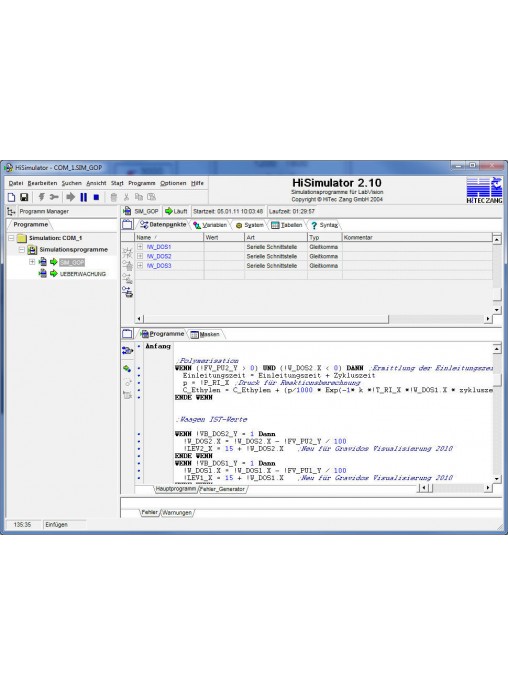Screen dimensions: 508x696
Task: Select the Fehler_Generator tab
Action: [222, 489]
